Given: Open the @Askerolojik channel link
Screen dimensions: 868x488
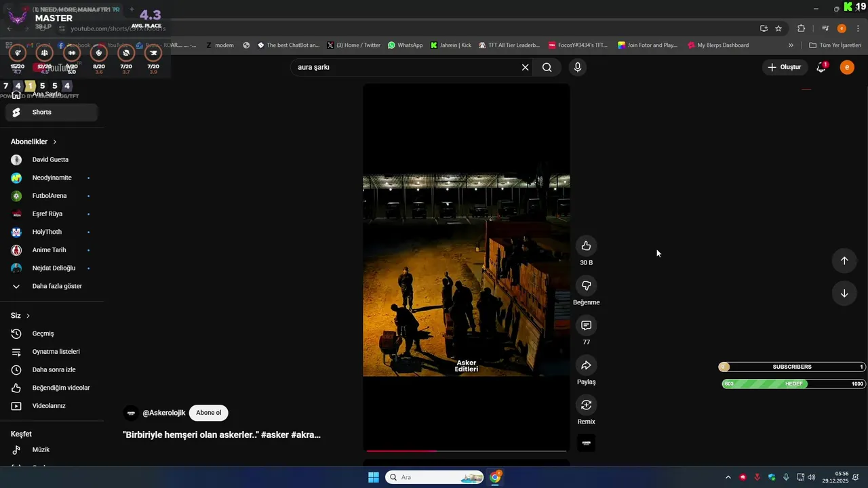Looking at the screenshot, I should (x=163, y=413).
